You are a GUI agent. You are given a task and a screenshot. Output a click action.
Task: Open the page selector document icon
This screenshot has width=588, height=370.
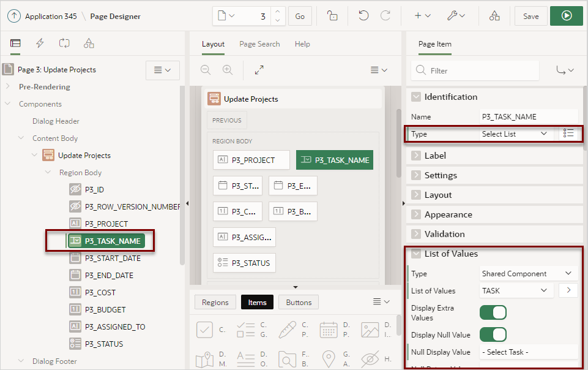coord(226,16)
